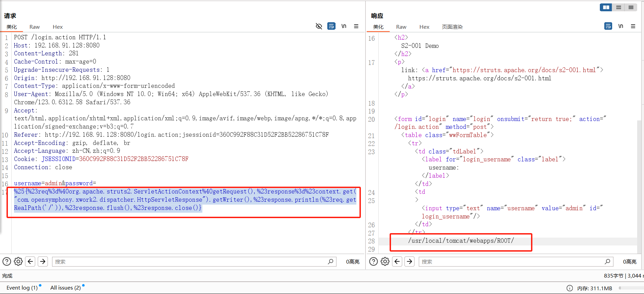644x294 pixels.
Task: Go to next match in request search
Action: 43,262
